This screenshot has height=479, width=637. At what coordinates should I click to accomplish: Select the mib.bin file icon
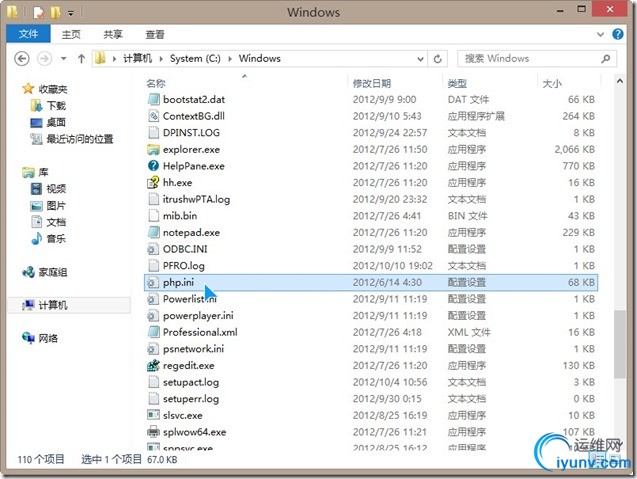153,215
